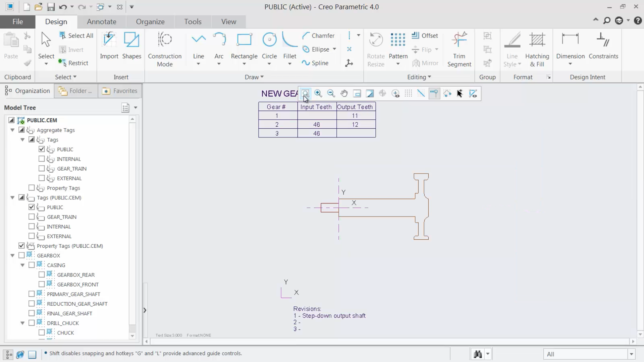Screen dimensions: 644x362
Task: Open Hatching & Fill tool
Action: (x=537, y=50)
